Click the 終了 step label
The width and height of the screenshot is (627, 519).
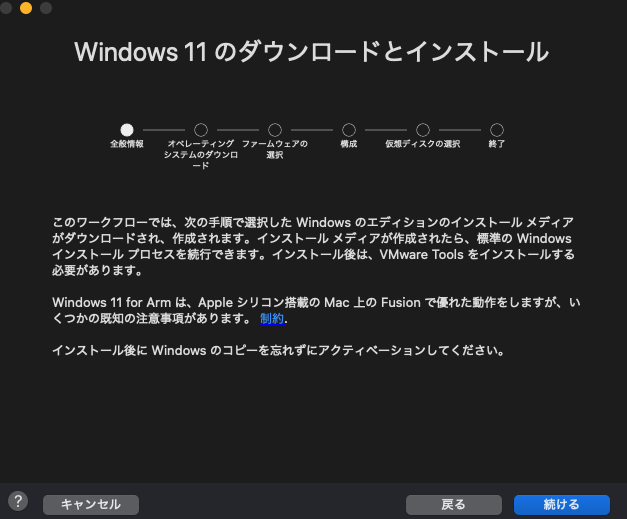497,145
